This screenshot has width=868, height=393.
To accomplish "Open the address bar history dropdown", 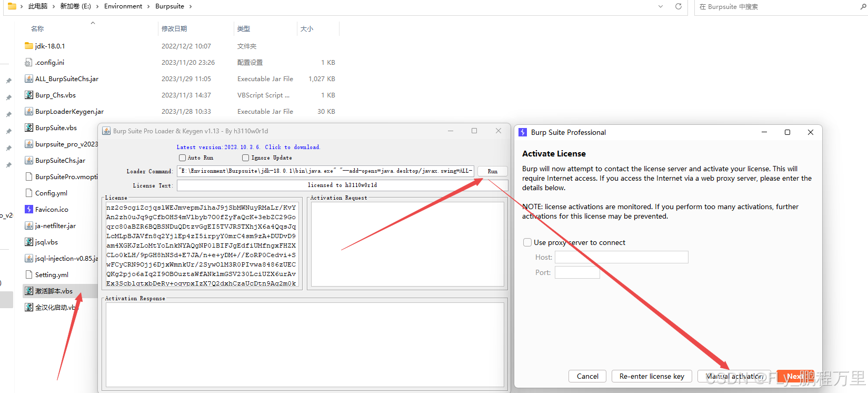I will pyautogui.click(x=661, y=6).
